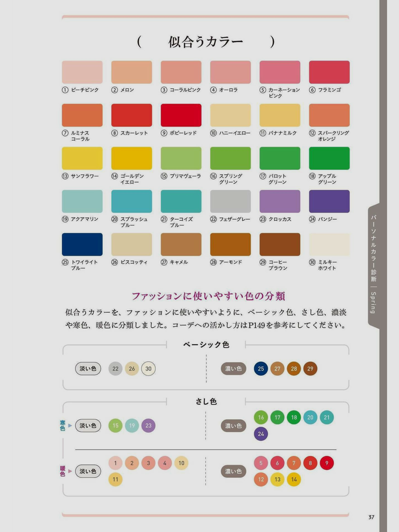This screenshot has width=399, height=532.
Task: Click the キャメル swatch
Action: tap(181, 244)
